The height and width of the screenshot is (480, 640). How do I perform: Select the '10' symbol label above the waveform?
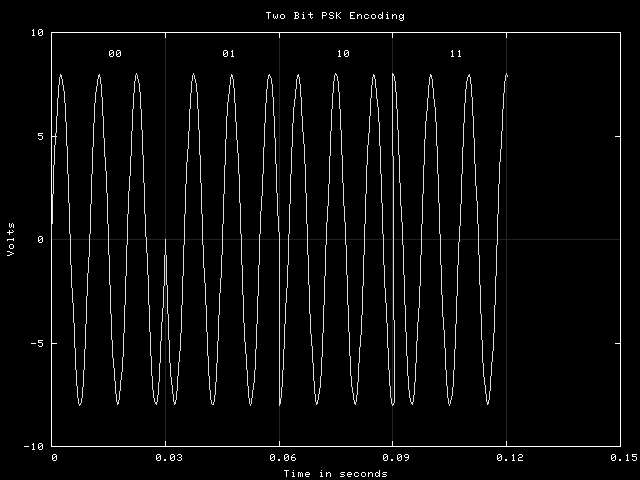coord(343,53)
